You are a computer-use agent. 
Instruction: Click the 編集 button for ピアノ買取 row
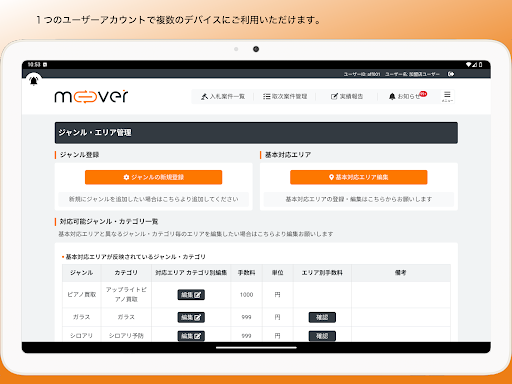tap(191, 295)
